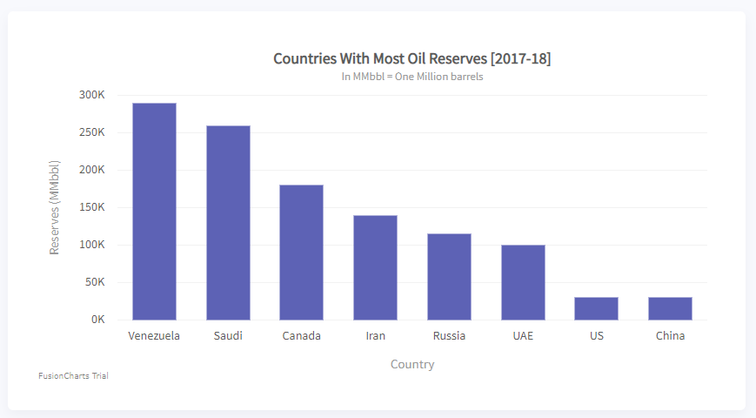Screen dimensions: 756x418
Task: Click the Venezuela bar in the chart
Action: click(x=154, y=211)
